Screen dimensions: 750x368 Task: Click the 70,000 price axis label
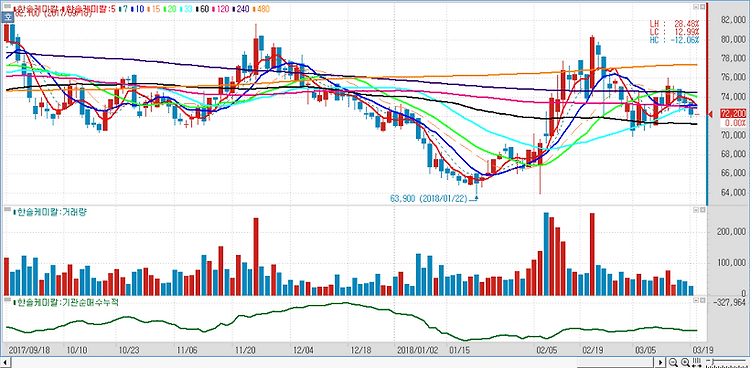[734, 135]
